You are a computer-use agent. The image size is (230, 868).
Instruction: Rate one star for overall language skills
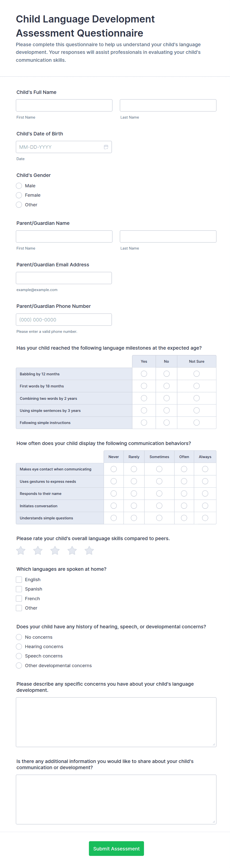click(21, 550)
